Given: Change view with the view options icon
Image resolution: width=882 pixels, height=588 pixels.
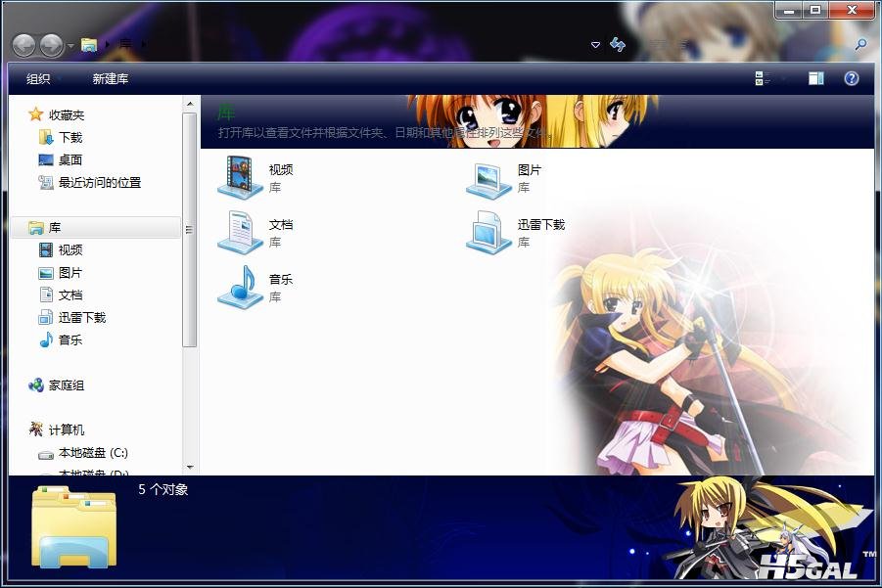Looking at the screenshot, I should 763,78.
